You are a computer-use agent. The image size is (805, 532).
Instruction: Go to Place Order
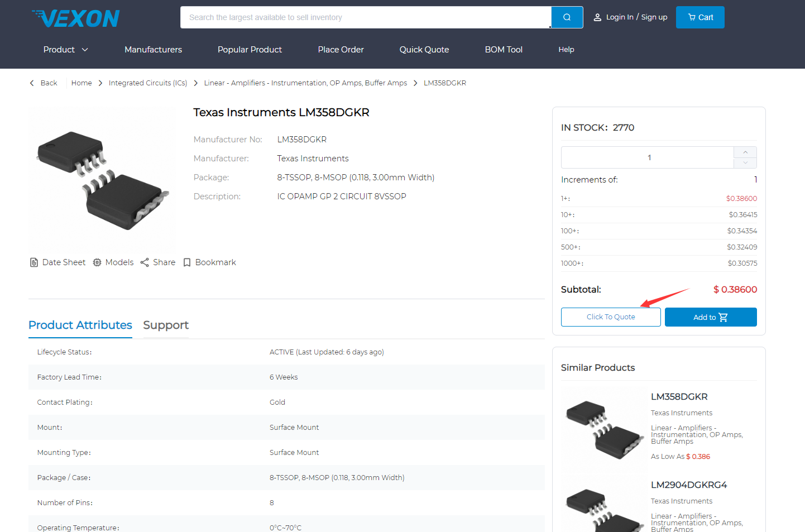pos(341,50)
